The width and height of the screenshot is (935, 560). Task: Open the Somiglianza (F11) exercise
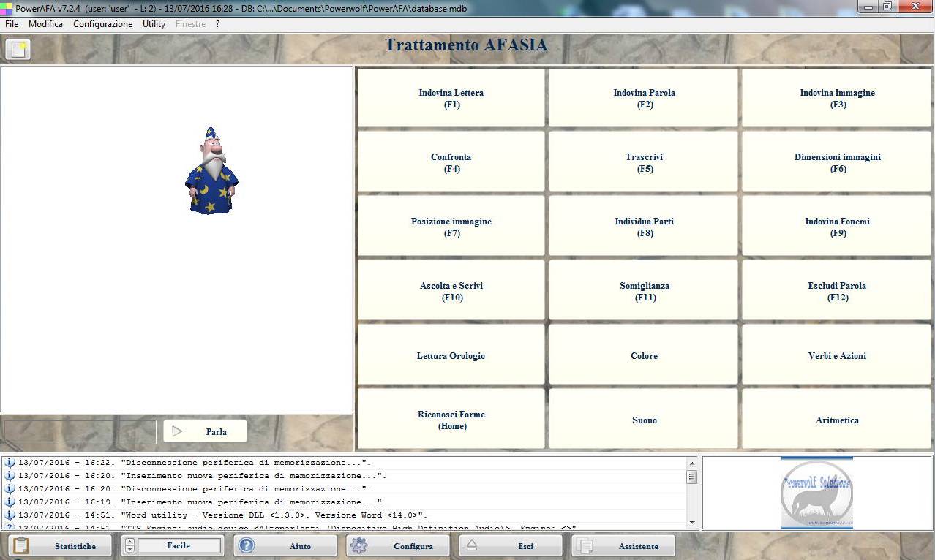point(644,291)
